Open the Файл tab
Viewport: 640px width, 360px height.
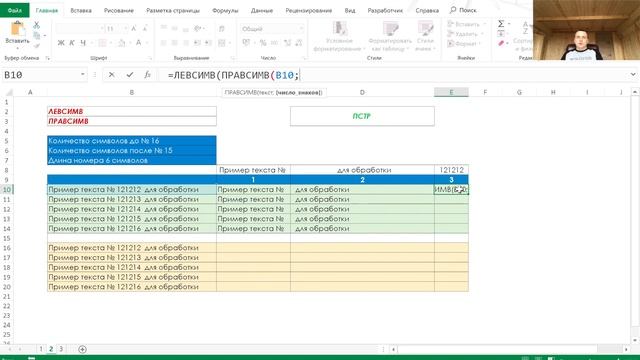(15, 10)
